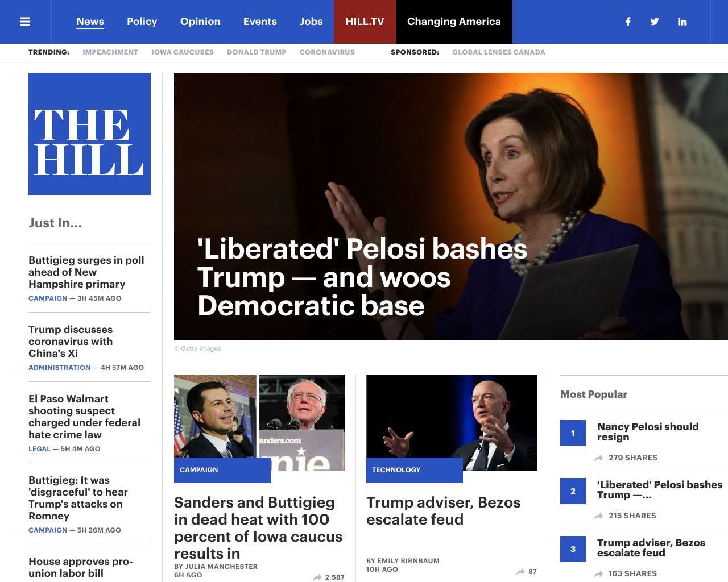Open The Hill's LinkedIn icon

click(x=682, y=22)
